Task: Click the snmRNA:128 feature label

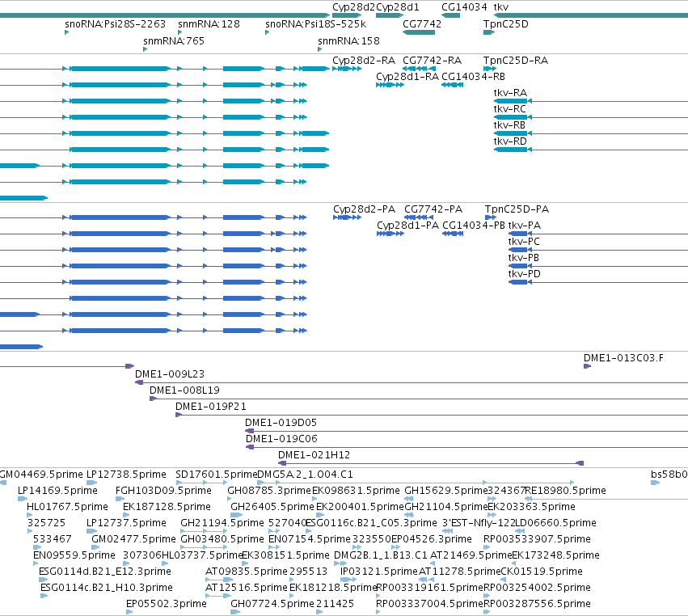Action: click(209, 24)
